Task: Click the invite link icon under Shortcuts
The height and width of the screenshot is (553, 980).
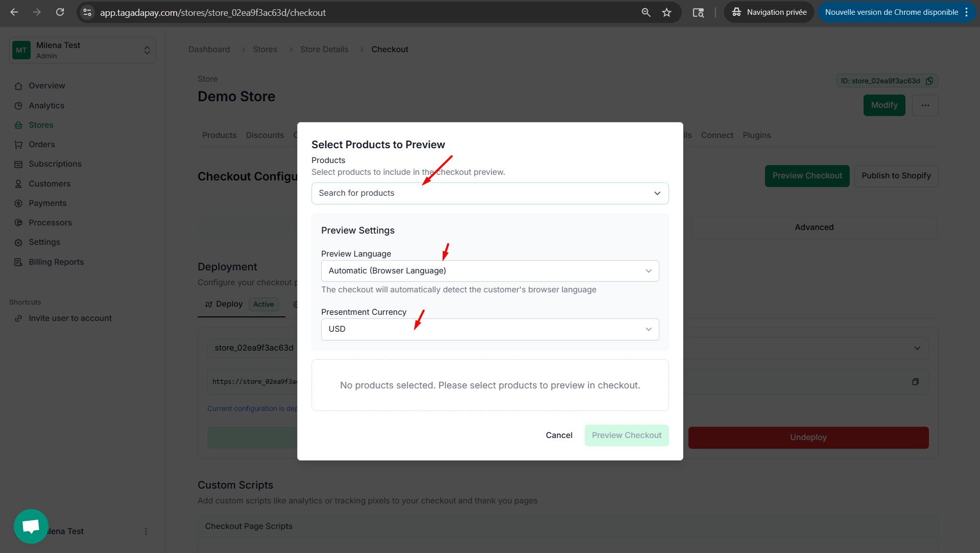Action: [x=18, y=318]
